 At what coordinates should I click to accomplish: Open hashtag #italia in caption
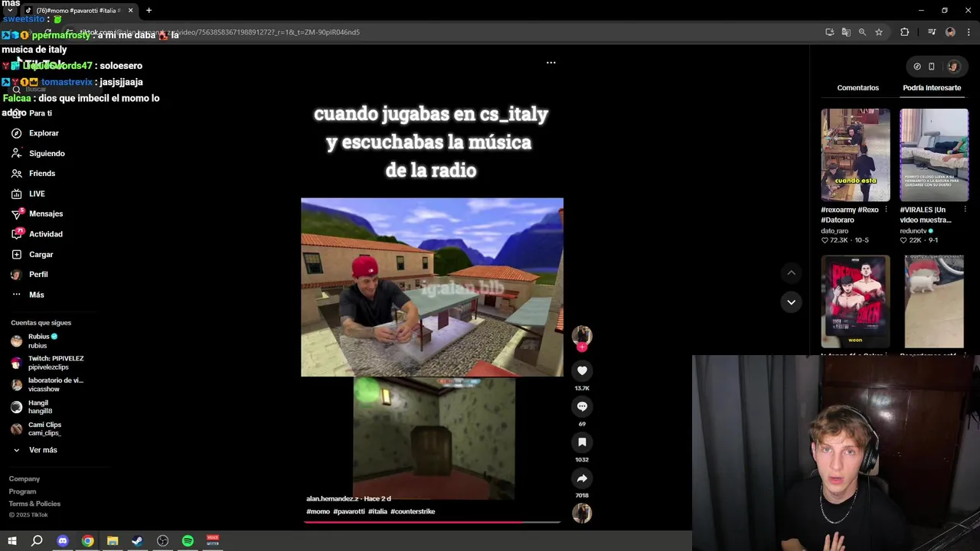click(x=377, y=511)
